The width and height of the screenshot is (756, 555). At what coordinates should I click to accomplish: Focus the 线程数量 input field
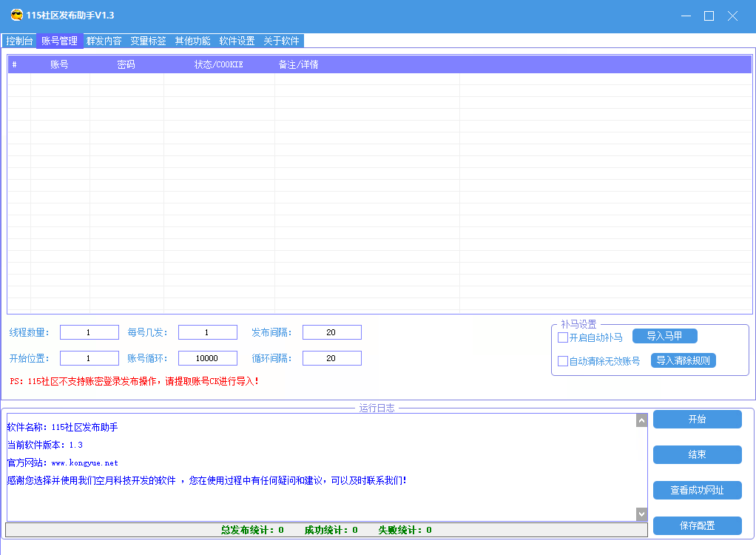[x=90, y=332]
